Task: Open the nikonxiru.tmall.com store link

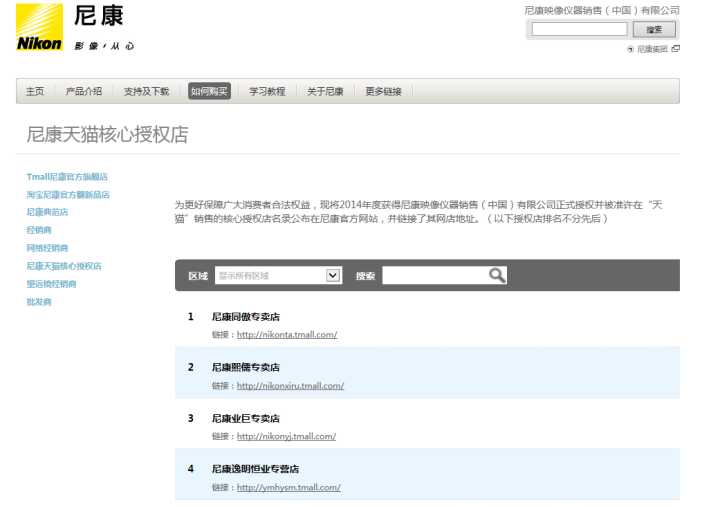Action: [x=290, y=386]
